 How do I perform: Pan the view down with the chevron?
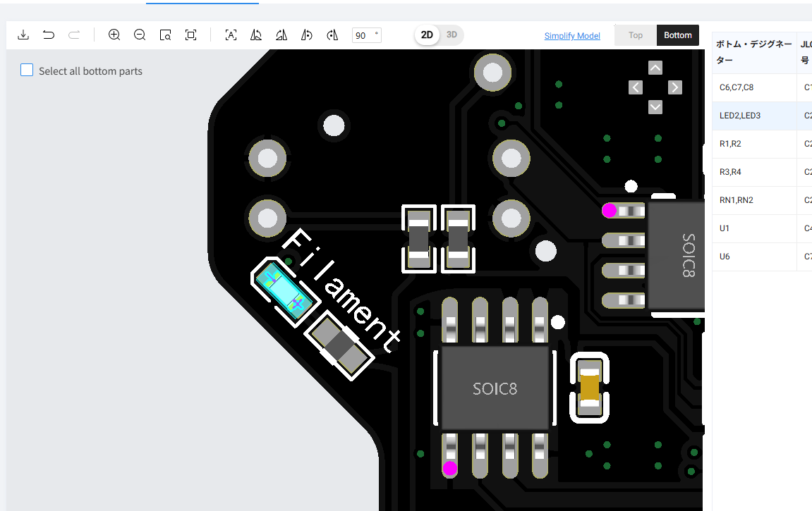655,107
